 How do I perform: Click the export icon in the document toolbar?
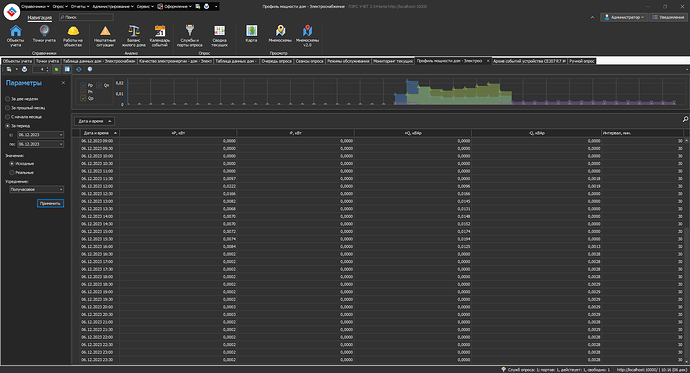point(9,69)
